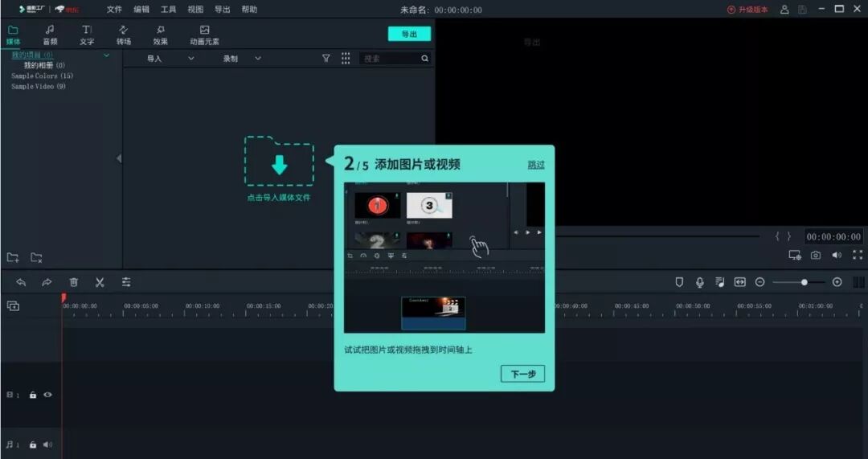Open the 动画元素 (Elements) tab
Image resolution: width=868 pixels, height=459 pixels.
click(204, 35)
